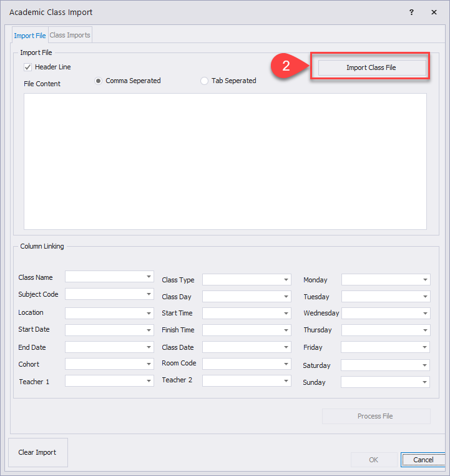Close the Academic Class Import dialog
This screenshot has height=476, width=450.
coord(434,12)
